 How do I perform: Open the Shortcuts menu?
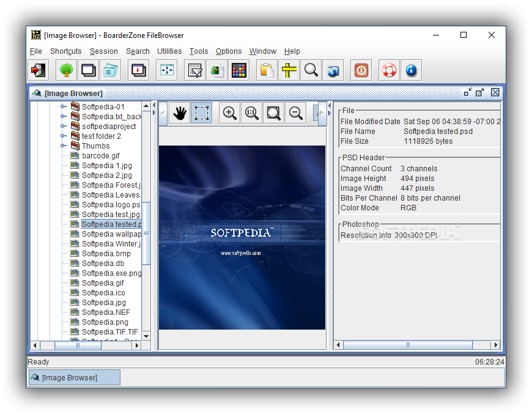click(66, 51)
